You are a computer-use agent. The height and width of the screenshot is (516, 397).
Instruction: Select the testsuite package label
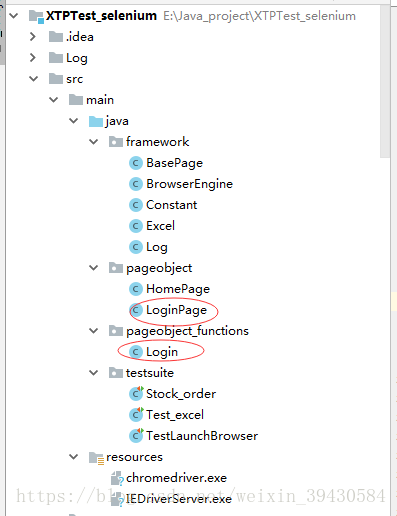(150, 373)
